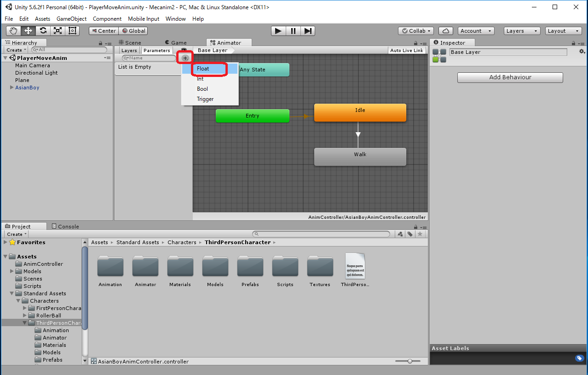This screenshot has width=588, height=375.
Task: Search by label tag icon in Project
Action: pyautogui.click(x=410, y=234)
